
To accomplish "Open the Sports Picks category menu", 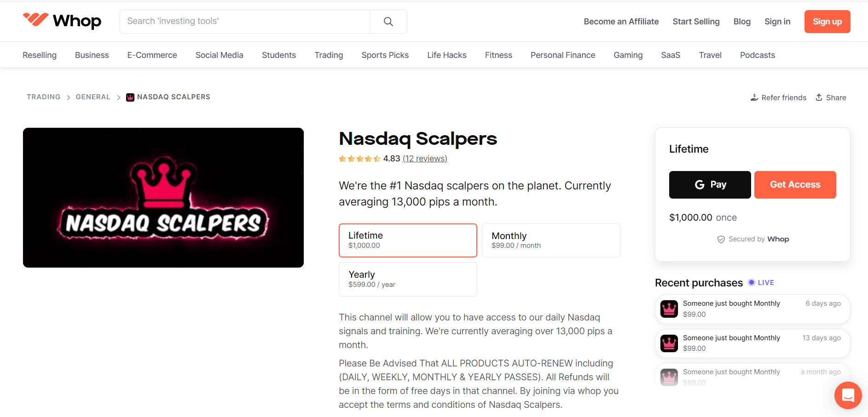I will [385, 55].
